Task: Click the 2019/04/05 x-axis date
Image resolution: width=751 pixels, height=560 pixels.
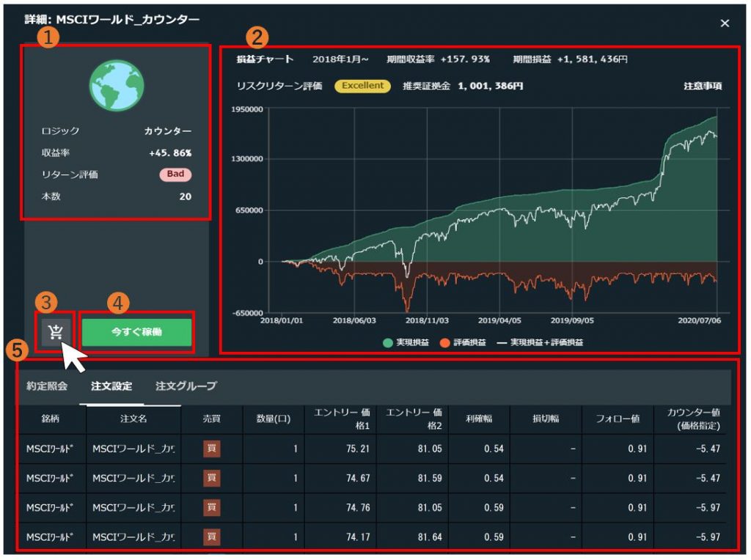Action: point(499,320)
